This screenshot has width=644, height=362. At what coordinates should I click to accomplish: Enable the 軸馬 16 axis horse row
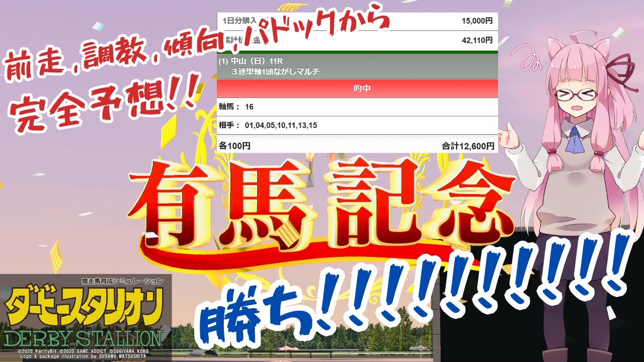[x=242, y=107]
